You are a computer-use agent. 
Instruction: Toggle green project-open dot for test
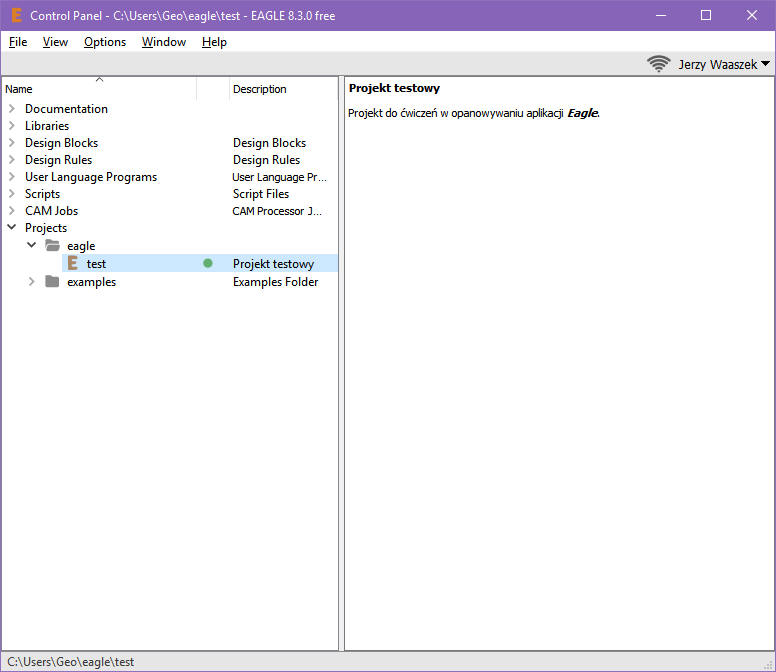coord(208,264)
